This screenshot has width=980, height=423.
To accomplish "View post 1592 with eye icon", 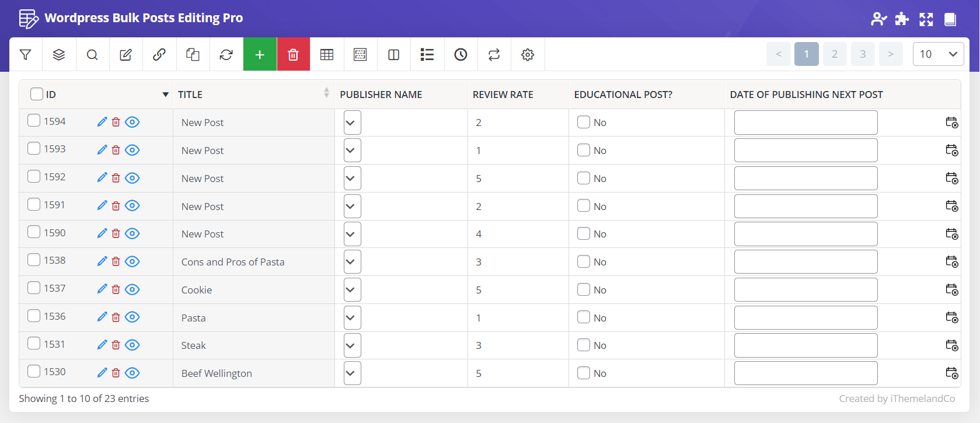I will 132,178.
